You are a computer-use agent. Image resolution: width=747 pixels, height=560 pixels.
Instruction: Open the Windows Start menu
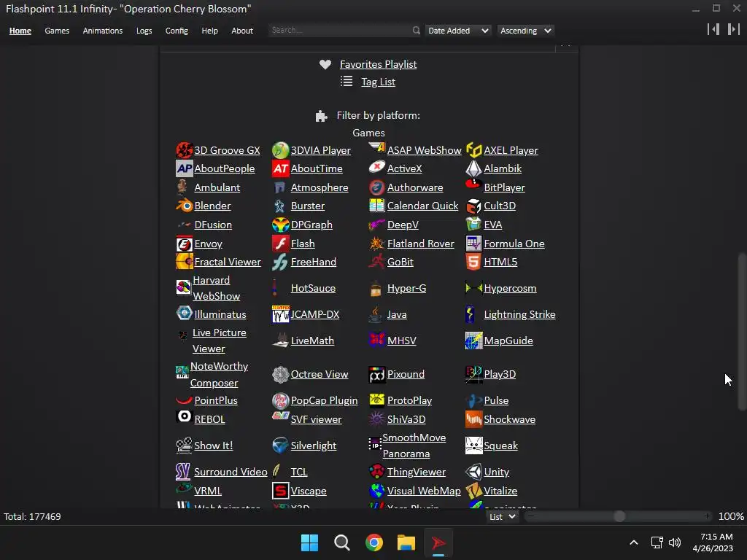tap(309, 542)
